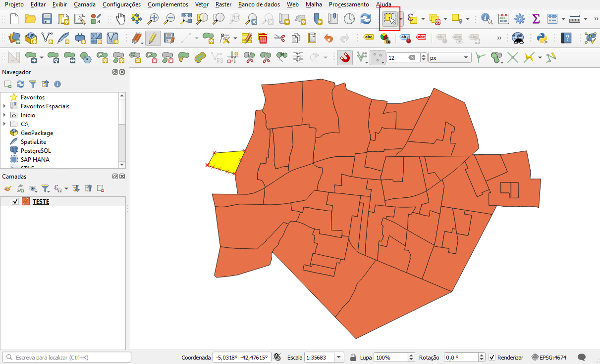Image resolution: width=600 pixels, height=364 pixels.
Task: Enable snapping with the red magnet icon
Action: (x=345, y=58)
